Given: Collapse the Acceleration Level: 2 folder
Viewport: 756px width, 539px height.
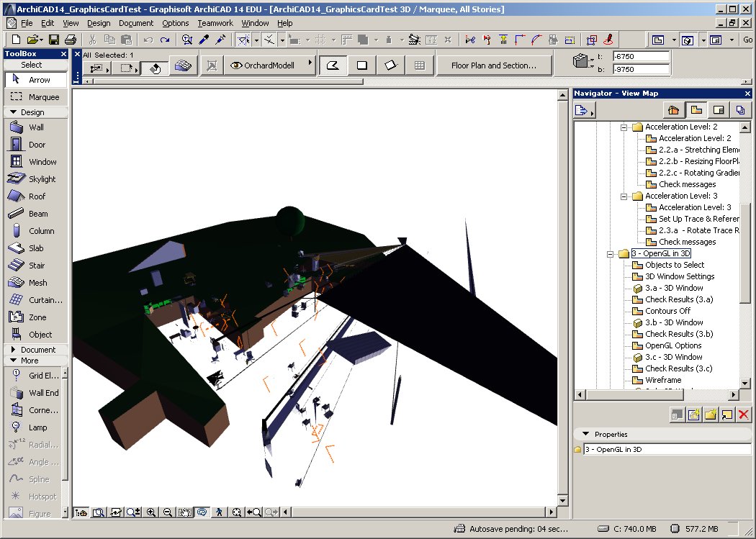Looking at the screenshot, I should pyautogui.click(x=624, y=127).
